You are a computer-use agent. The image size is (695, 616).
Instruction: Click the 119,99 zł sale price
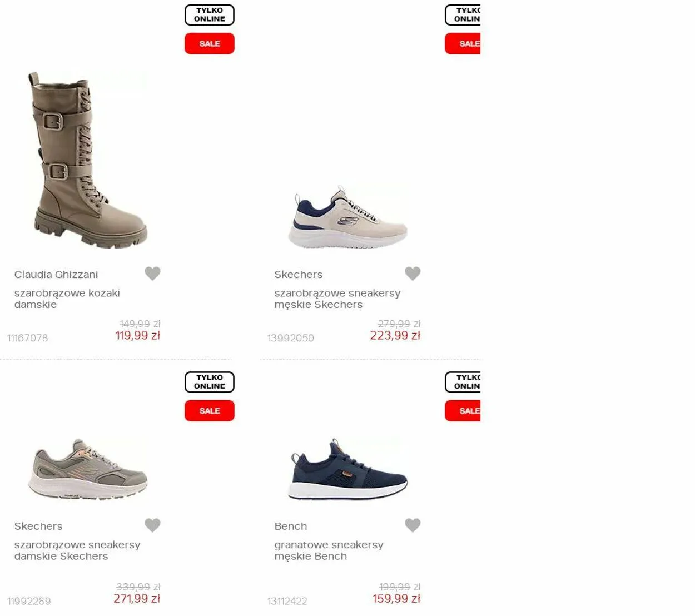pyautogui.click(x=138, y=336)
